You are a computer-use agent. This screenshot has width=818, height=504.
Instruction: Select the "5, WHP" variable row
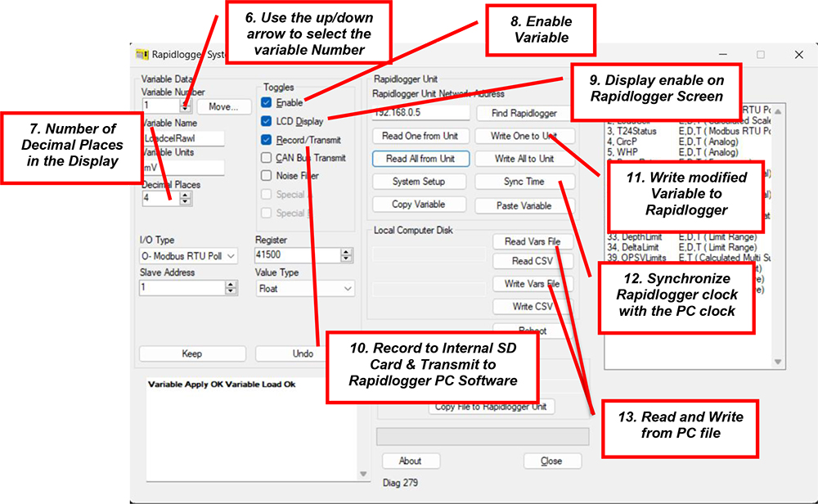click(x=688, y=152)
